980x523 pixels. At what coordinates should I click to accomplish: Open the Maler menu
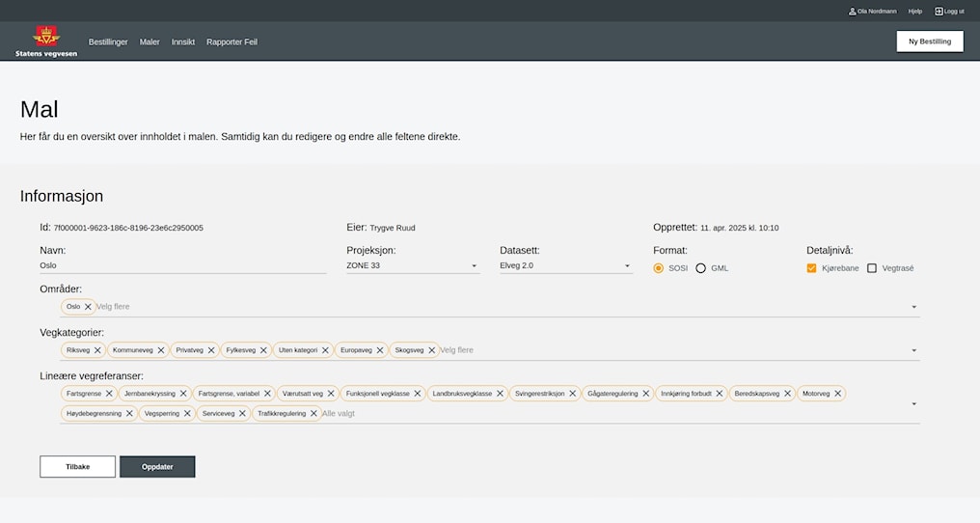tap(150, 41)
